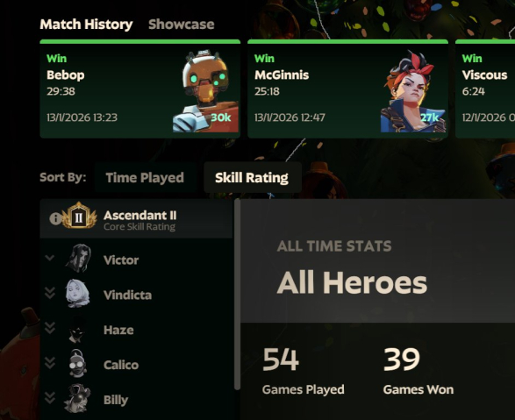Image resolution: width=515 pixels, height=420 pixels.
Task: Click the Bebop hero image in match card
Action: [205, 91]
